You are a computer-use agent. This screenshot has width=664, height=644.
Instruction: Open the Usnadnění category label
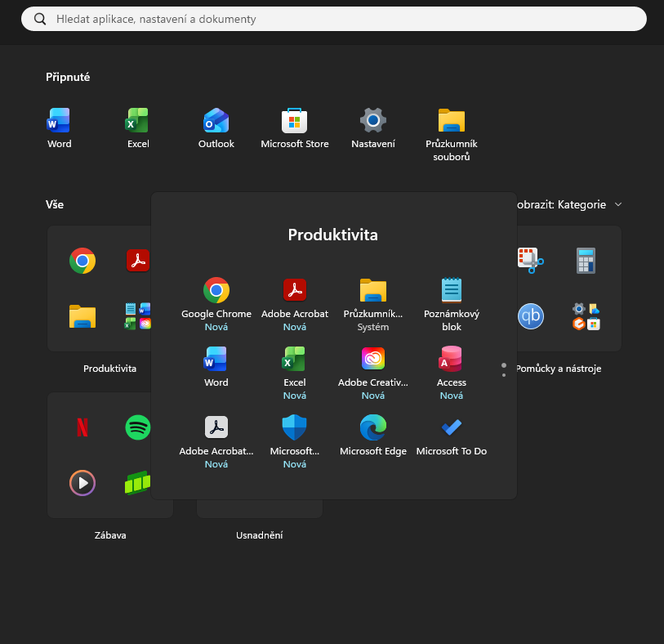259,535
